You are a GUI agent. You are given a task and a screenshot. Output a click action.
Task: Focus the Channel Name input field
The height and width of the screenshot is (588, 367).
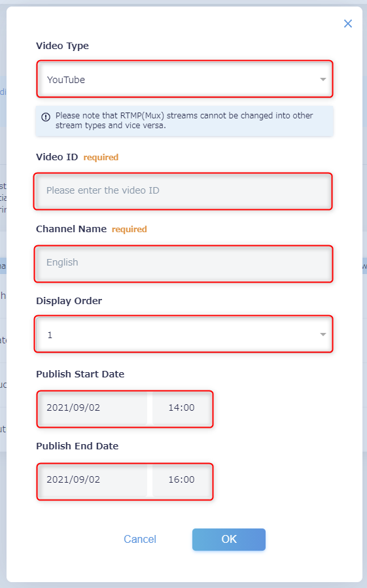click(x=183, y=263)
